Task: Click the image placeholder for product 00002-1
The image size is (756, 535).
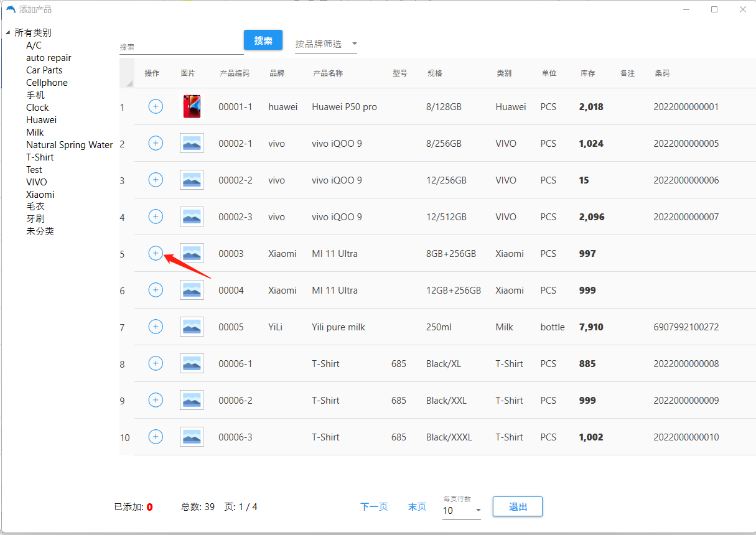Action: [192, 143]
